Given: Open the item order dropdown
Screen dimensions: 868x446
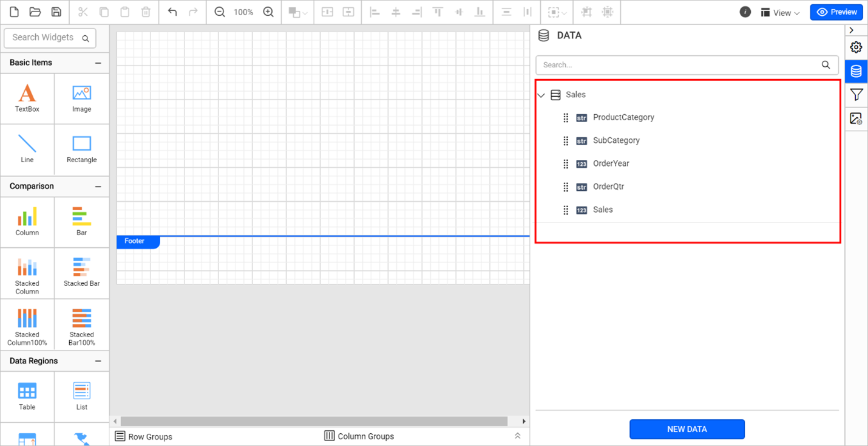Looking at the screenshot, I should coord(297,12).
